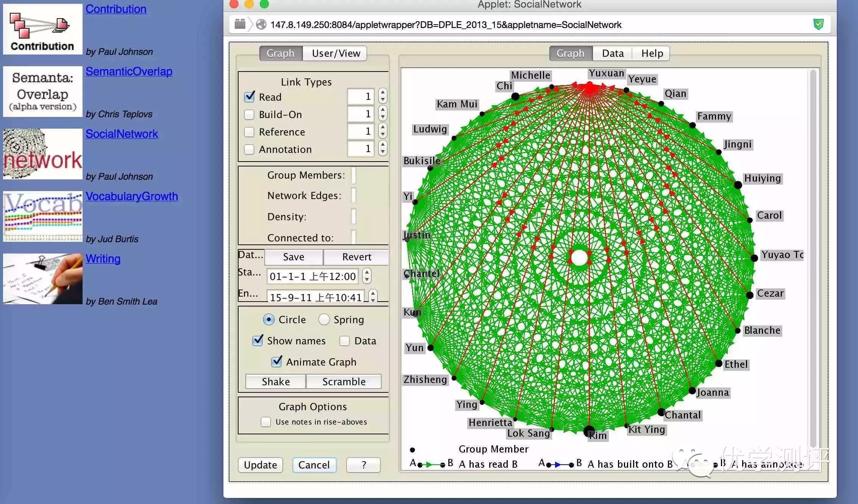This screenshot has width=858, height=504.
Task: Click the Kim node in the graph
Action: 589,431
